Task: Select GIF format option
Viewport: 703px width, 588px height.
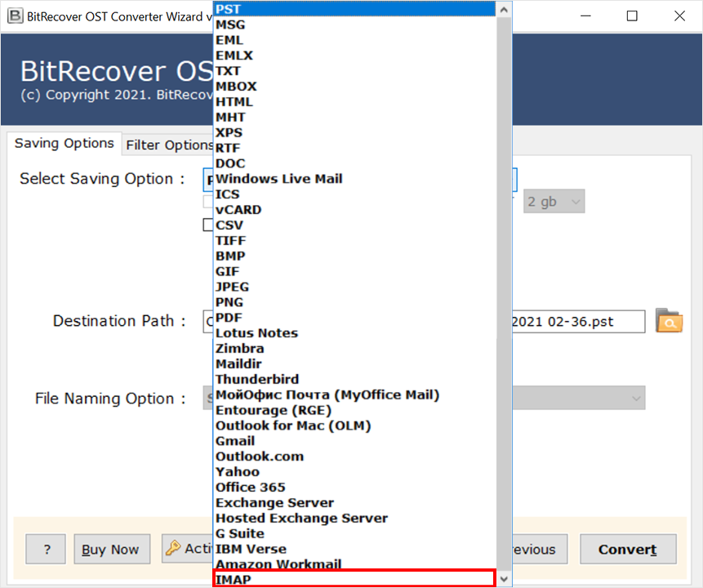Action: pos(354,271)
